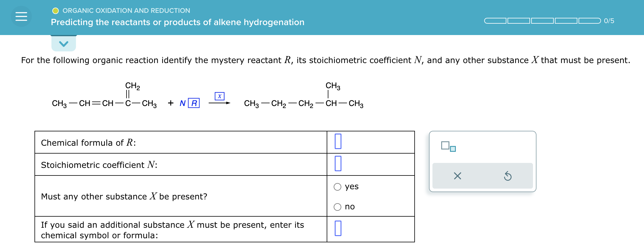644x247 pixels.
Task: Open the ORGANIC OXIDATION AND REDUCTION topic
Action: pos(126,11)
